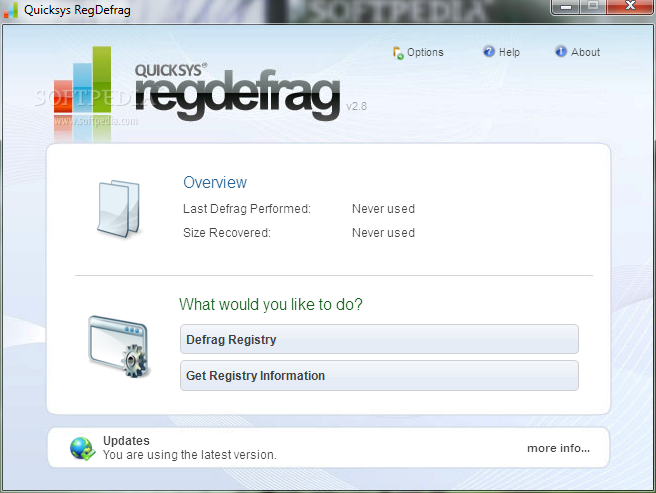656x493 pixels.
Task: Follow the more info... link
Action: pos(558,448)
